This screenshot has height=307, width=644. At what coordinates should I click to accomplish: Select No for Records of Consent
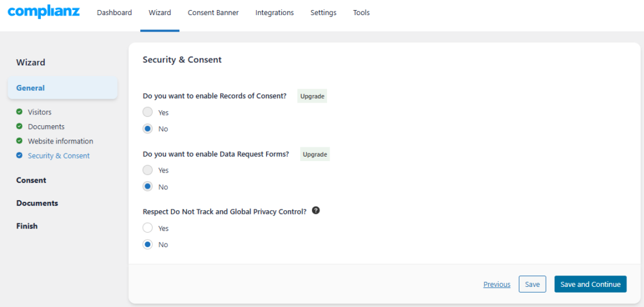(x=147, y=128)
